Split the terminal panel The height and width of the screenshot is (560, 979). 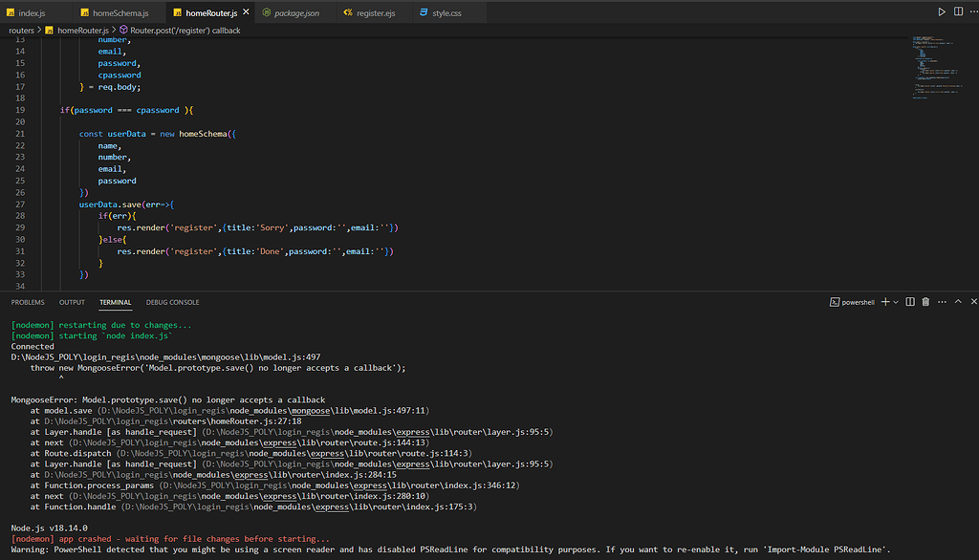coord(910,302)
